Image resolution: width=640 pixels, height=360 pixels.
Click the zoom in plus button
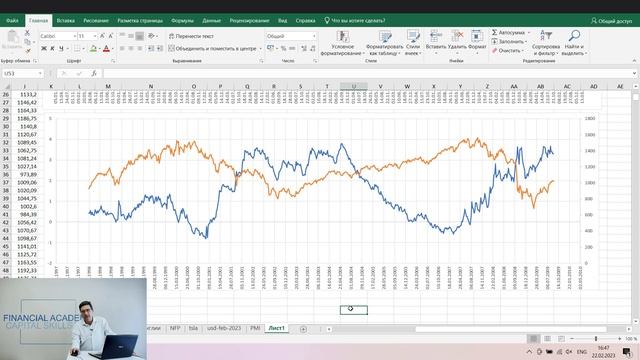pyautogui.click(x=620, y=339)
